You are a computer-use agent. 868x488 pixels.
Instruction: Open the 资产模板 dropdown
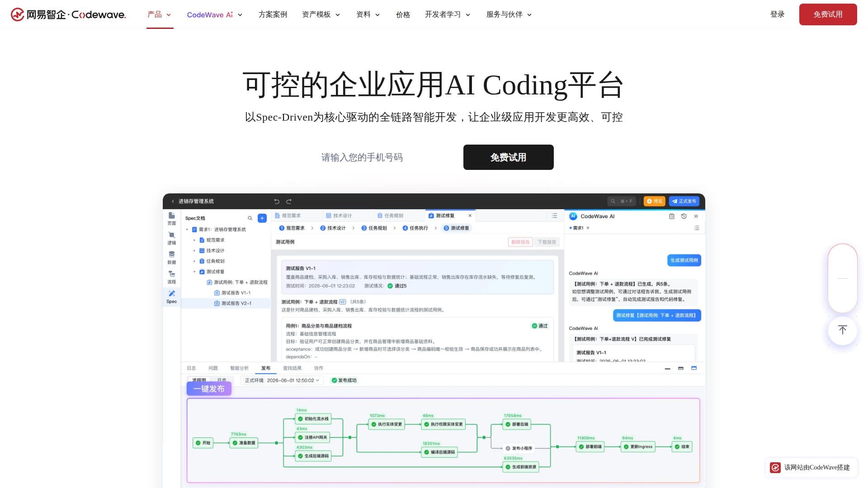[x=321, y=14]
